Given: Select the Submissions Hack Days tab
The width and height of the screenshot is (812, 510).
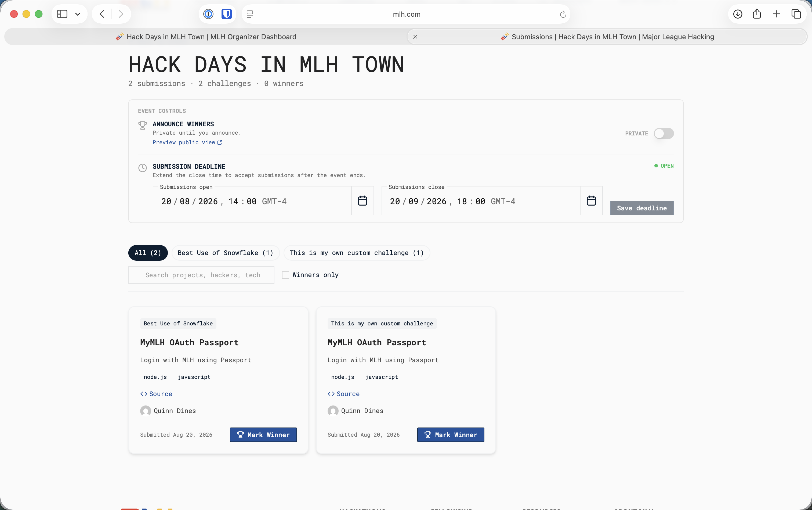Looking at the screenshot, I should (x=607, y=37).
